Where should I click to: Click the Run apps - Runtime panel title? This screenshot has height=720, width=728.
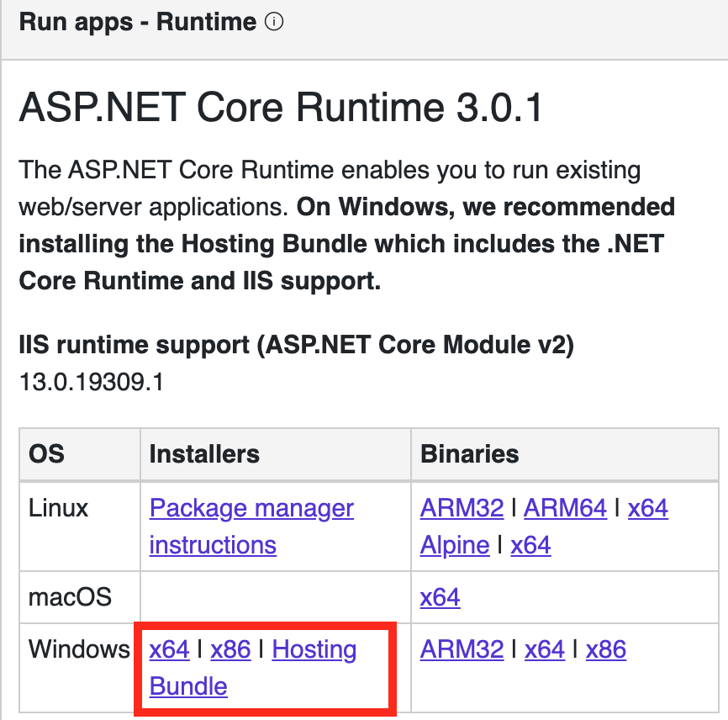click(137, 22)
